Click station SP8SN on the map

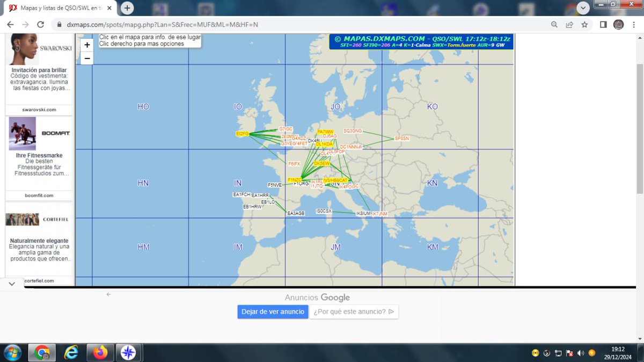[402, 138]
